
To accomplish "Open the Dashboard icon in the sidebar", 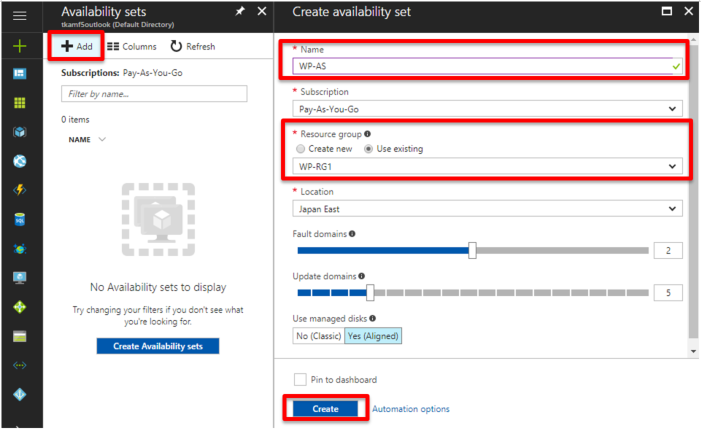I will 20,74.
